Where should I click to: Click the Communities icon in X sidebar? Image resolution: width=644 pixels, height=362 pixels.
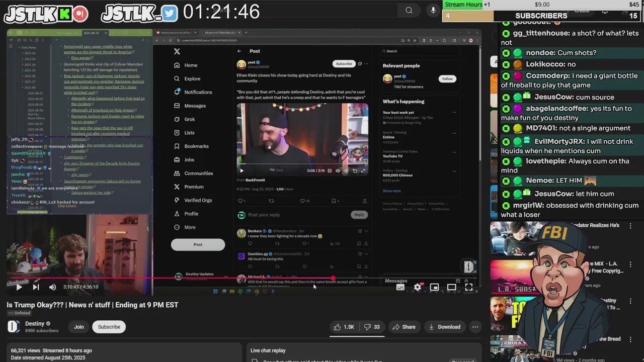tap(177, 173)
